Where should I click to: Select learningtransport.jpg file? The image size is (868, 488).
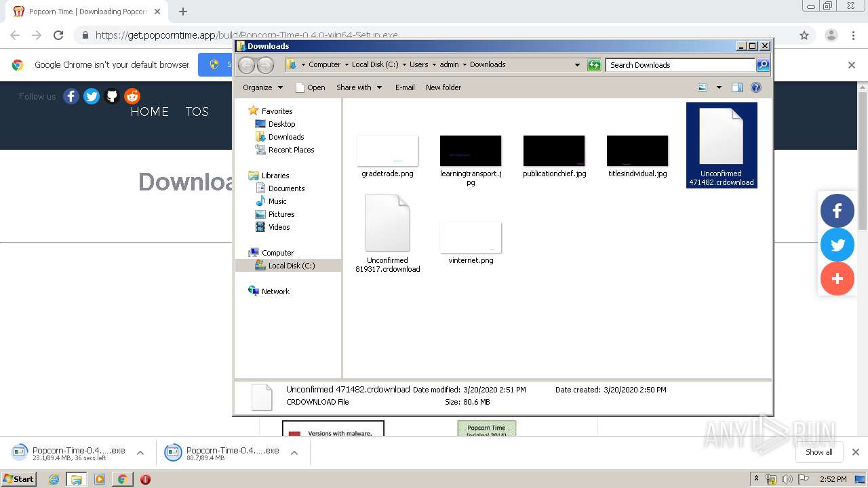click(x=471, y=161)
